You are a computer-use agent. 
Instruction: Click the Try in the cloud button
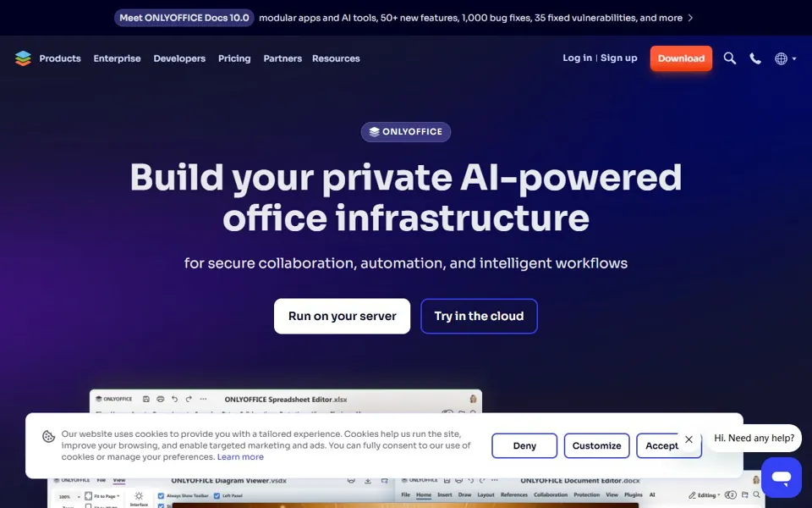479,316
